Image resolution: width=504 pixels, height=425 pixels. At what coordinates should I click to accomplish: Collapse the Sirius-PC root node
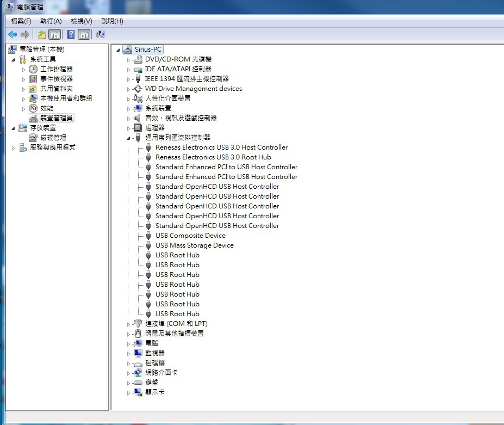coord(118,50)
